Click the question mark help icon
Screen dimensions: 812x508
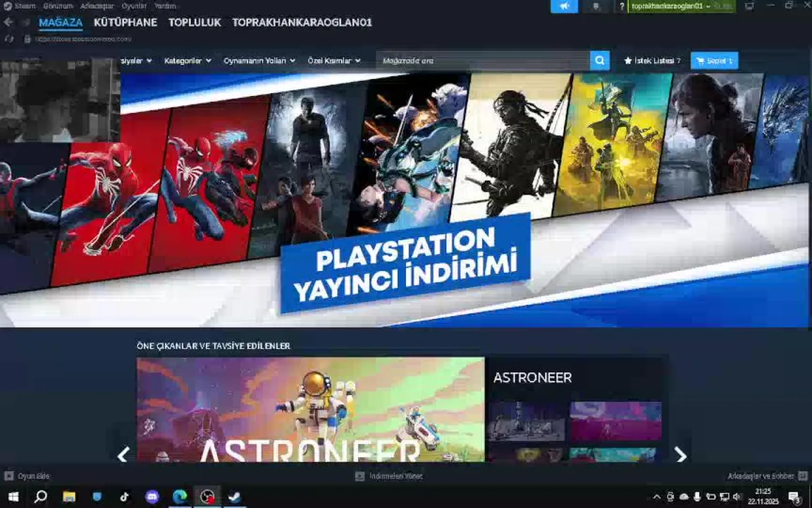[622, 6]
